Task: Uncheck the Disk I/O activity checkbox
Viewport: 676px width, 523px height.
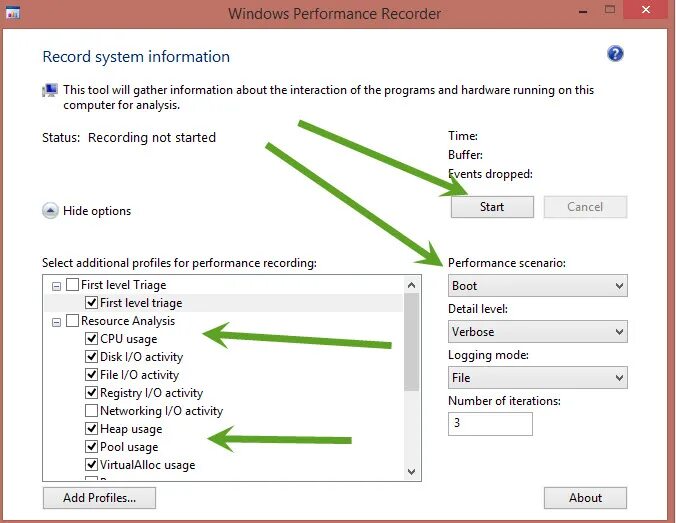Action: [x=91, y=357]
